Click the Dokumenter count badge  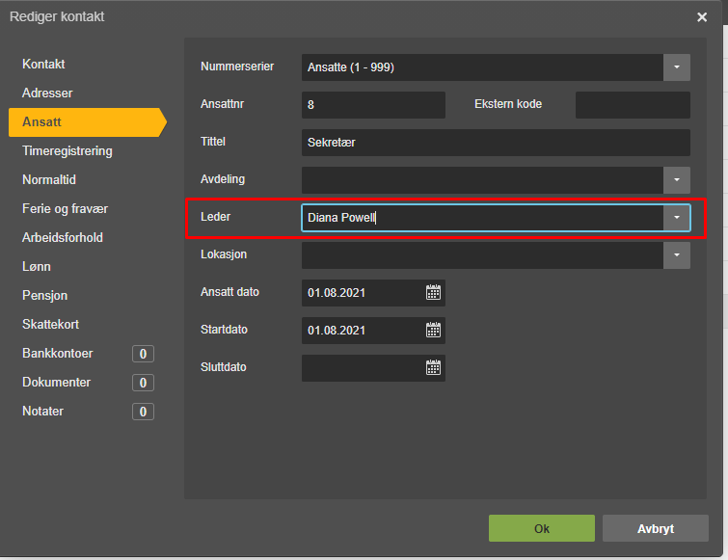tap(143, 383)
